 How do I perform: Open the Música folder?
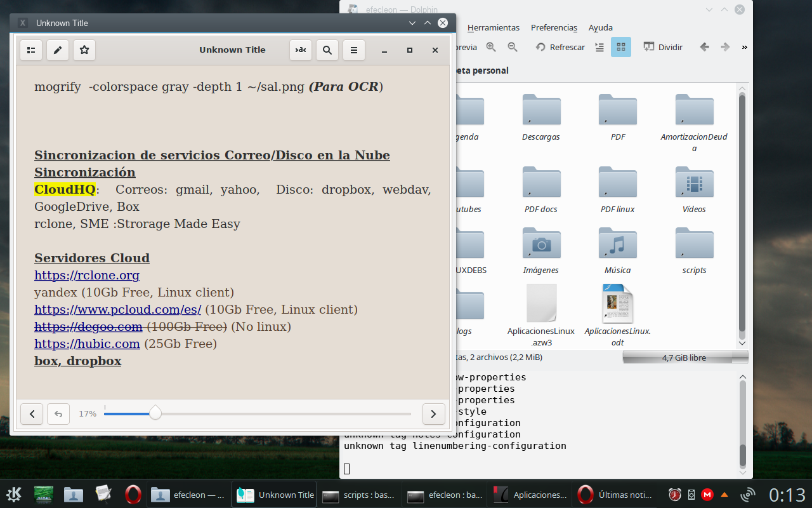tap(618, 251)
